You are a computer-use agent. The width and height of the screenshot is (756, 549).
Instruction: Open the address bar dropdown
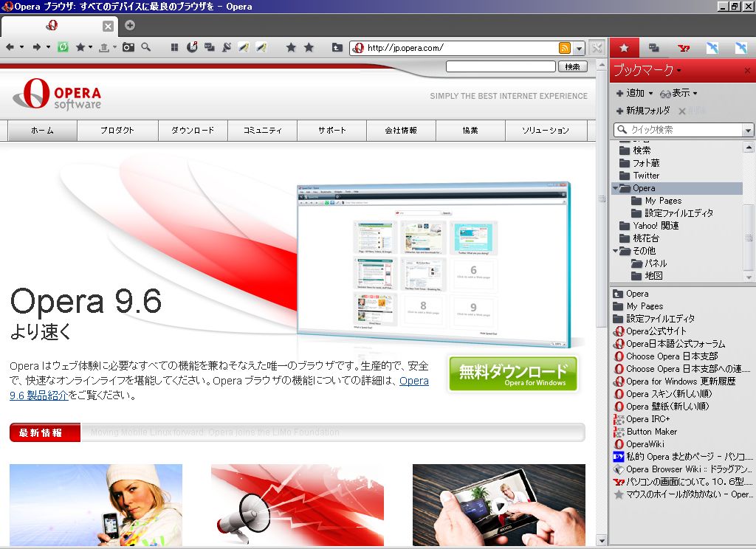579,48
